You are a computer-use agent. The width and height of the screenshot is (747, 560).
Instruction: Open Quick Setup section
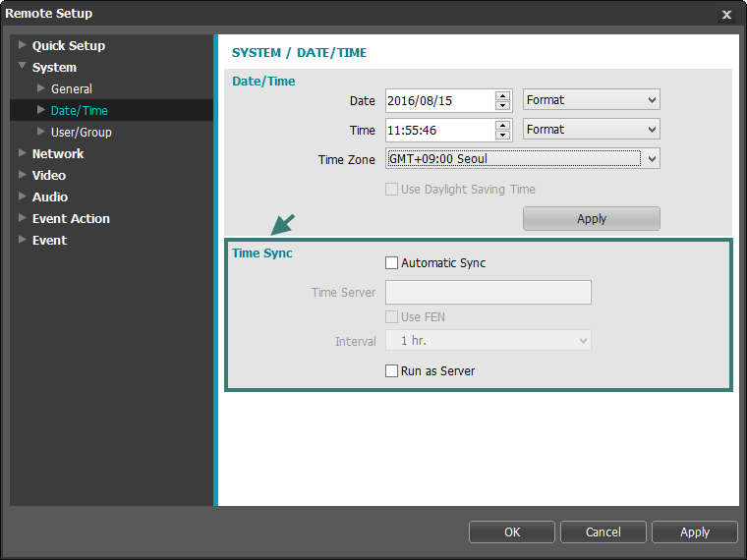[69, 46]
